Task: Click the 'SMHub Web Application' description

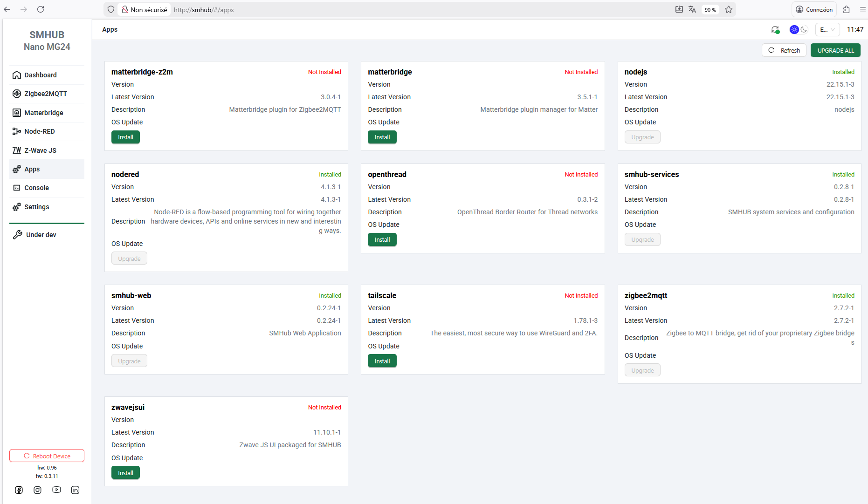Action: pyautogui.click(x=305, y=333)
